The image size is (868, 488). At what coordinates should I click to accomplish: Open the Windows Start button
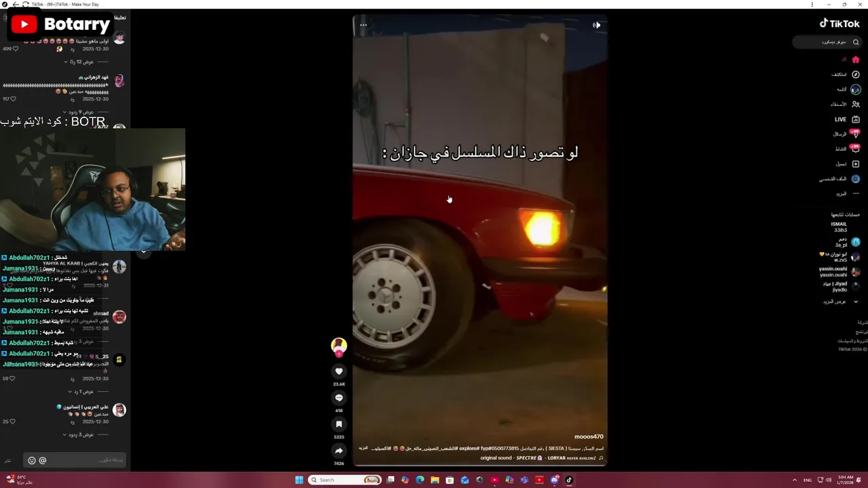[299, 480]
